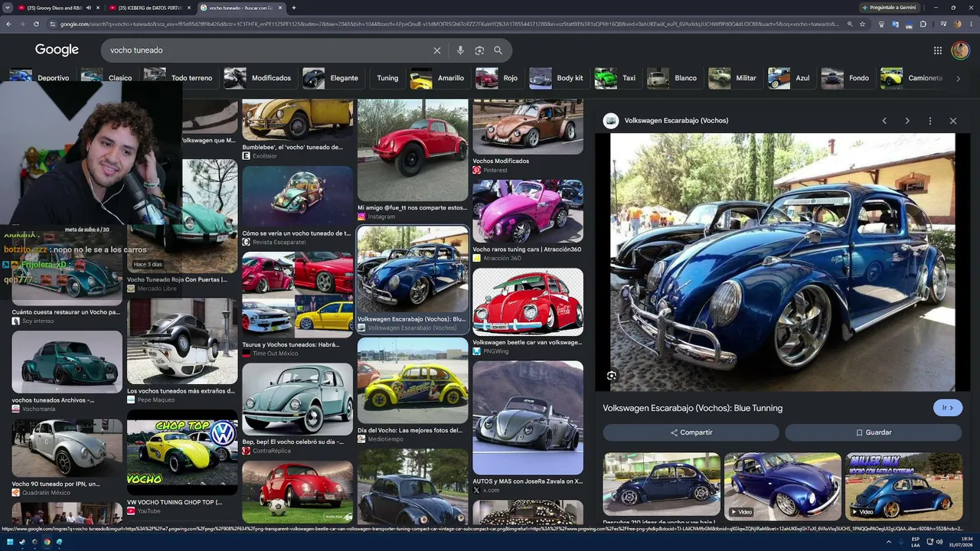The height and width of the screenshot is (551, 980).
Task: Open the Google apps grid
Action: 938,51
